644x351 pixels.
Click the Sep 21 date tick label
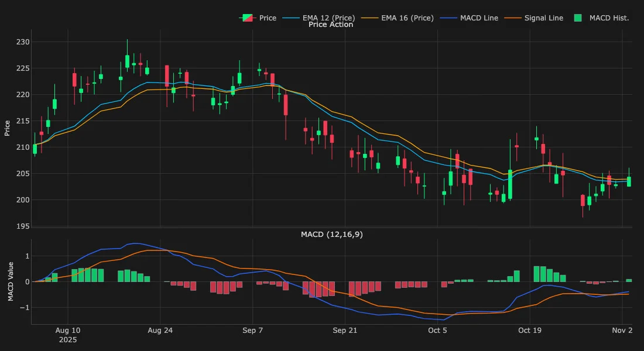[345, 331]
